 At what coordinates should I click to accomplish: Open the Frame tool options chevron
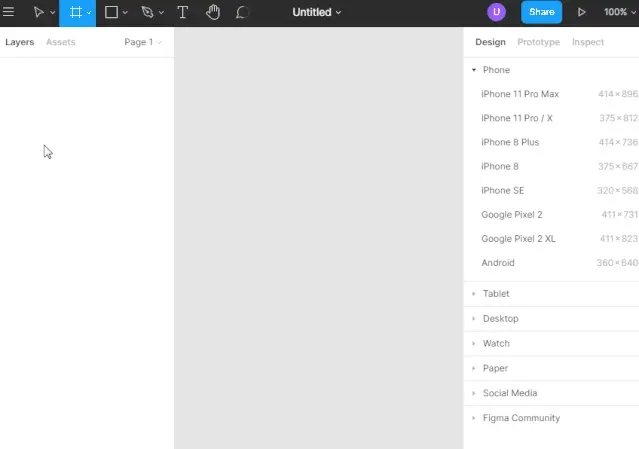click(x=89, y=13)
